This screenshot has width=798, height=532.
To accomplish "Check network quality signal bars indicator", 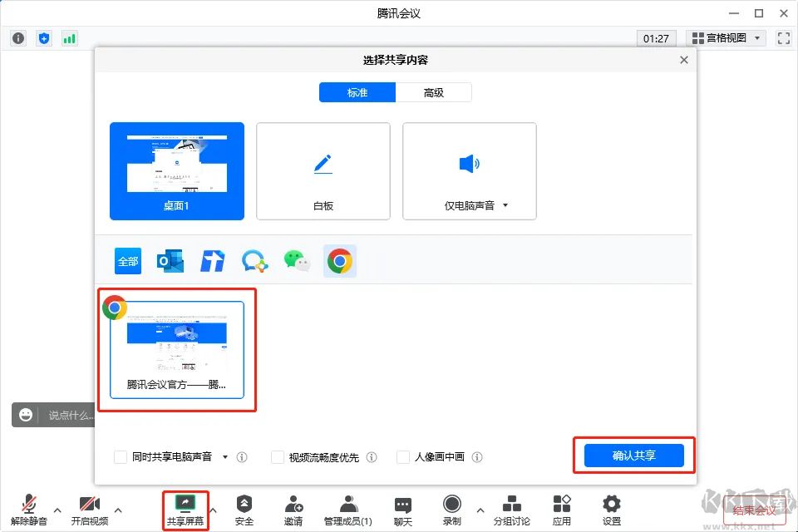I will point(69,37).
